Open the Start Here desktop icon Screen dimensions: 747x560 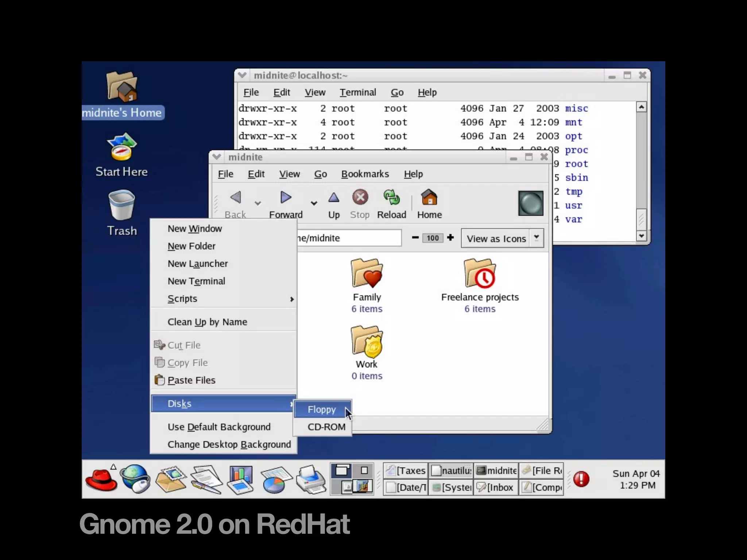coord(122,155)
